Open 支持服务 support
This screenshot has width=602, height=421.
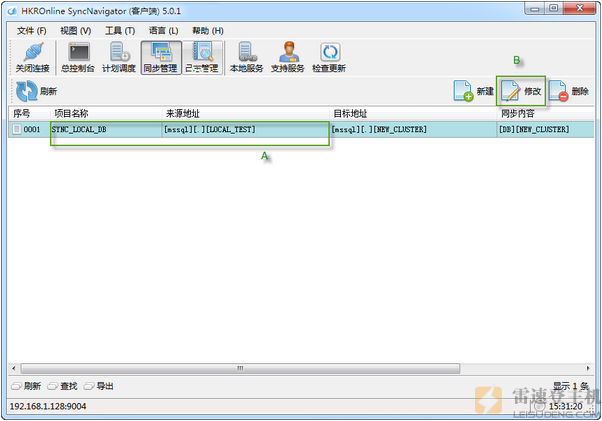(x=288, y=58)
